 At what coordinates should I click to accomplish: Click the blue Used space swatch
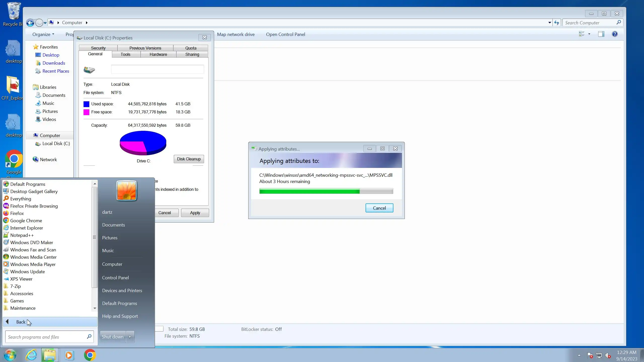86,104
